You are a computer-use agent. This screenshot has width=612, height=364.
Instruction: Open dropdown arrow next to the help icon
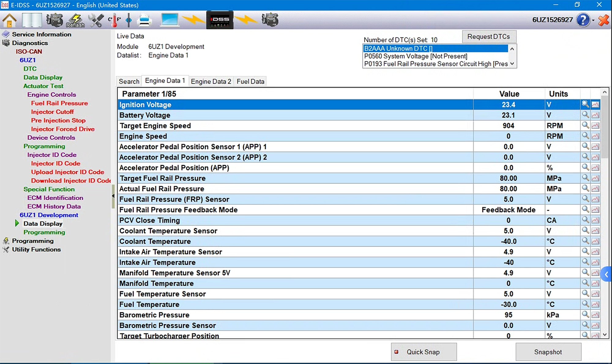click(593, 20)
